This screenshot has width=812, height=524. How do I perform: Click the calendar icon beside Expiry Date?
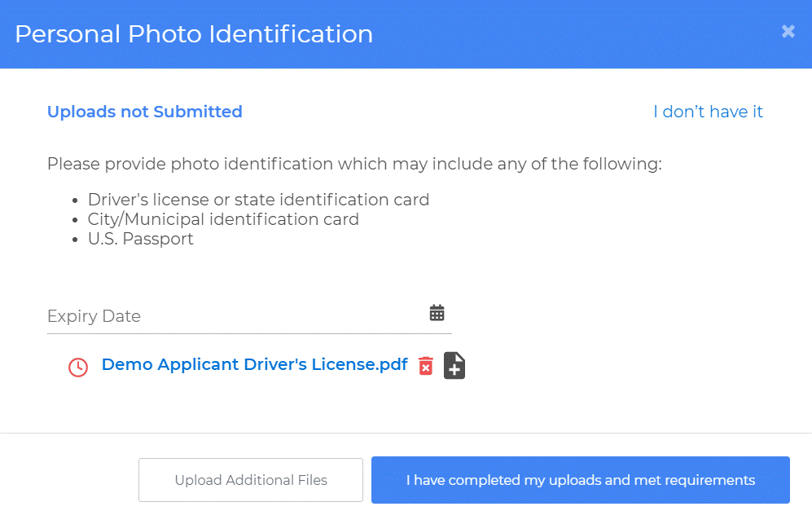437,311
